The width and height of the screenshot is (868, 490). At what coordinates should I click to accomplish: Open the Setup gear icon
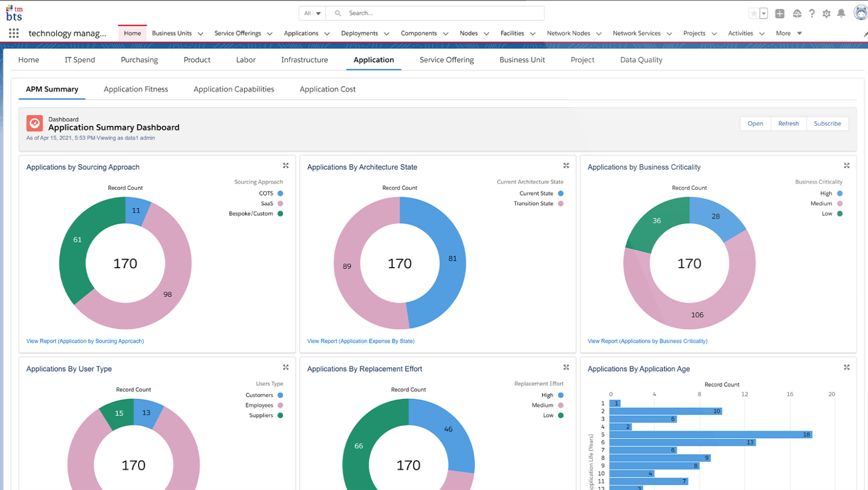tap(826, 14)
